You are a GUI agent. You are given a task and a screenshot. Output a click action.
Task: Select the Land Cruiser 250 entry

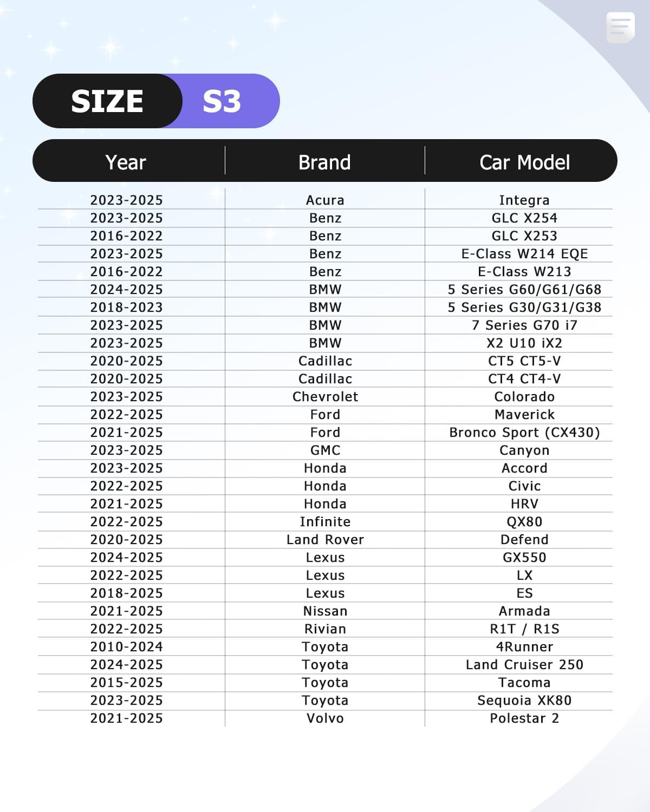pos(524,665)
